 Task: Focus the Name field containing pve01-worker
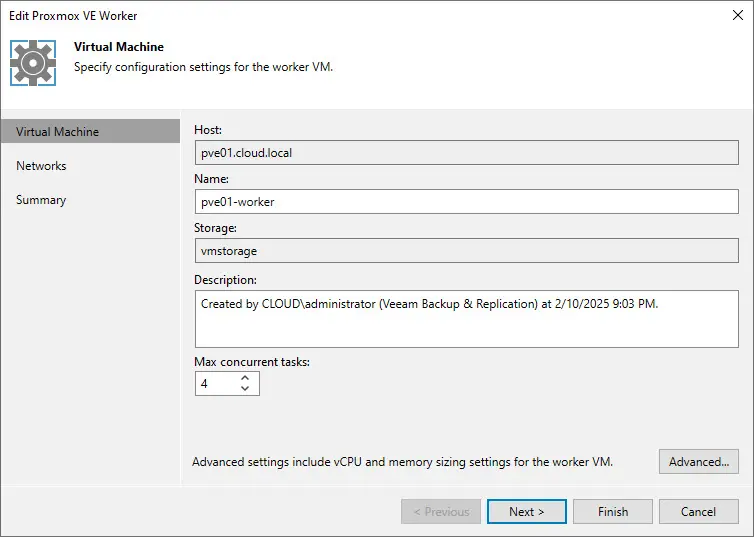coord(466,201)
